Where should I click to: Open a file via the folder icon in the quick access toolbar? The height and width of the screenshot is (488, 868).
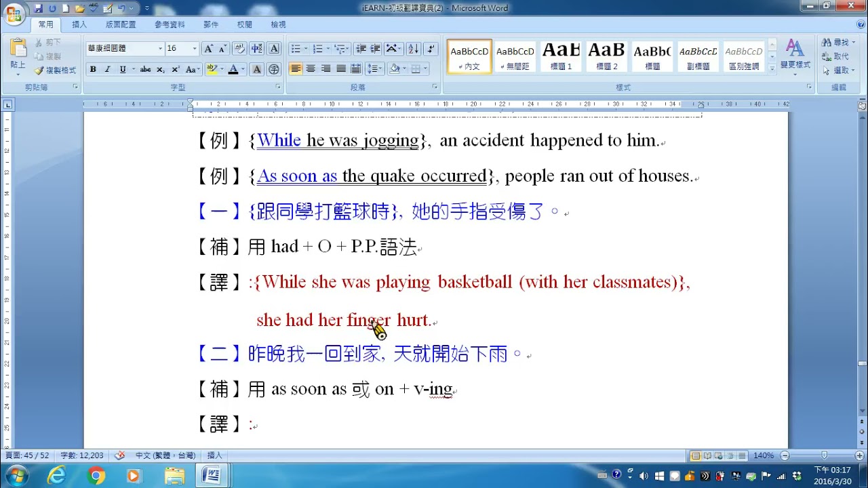pos(80,9)
